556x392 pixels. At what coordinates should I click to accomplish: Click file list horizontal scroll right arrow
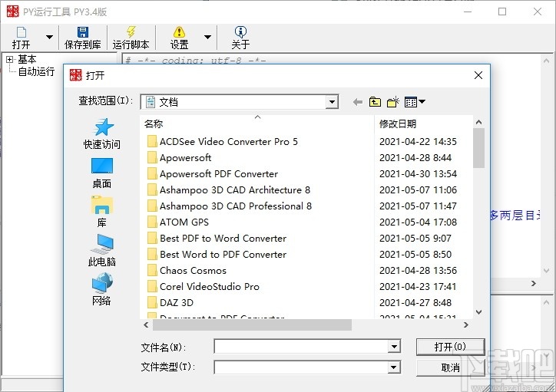point(466,324)
